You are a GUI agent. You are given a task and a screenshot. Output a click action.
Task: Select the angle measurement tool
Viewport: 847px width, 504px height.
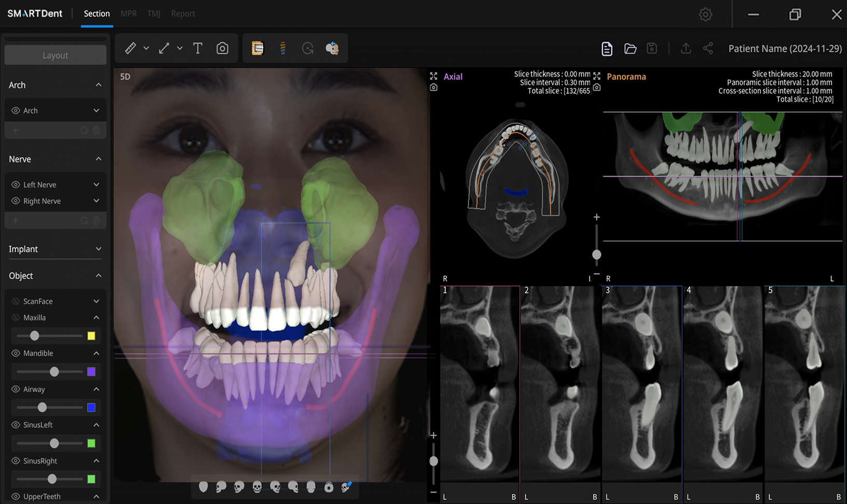tap(163, 48)
